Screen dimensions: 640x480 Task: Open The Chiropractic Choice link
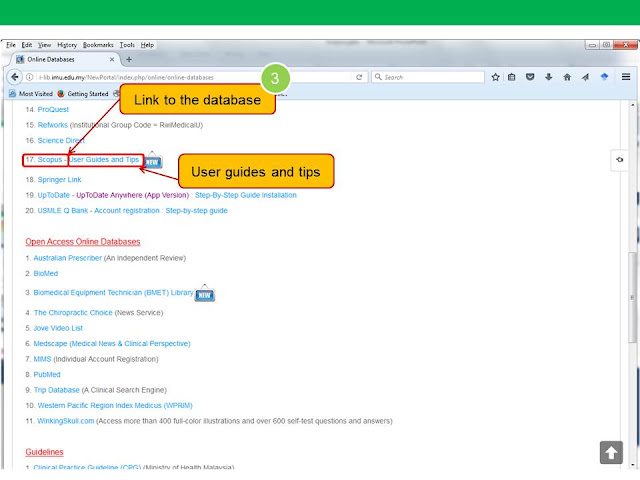[73, 313]
